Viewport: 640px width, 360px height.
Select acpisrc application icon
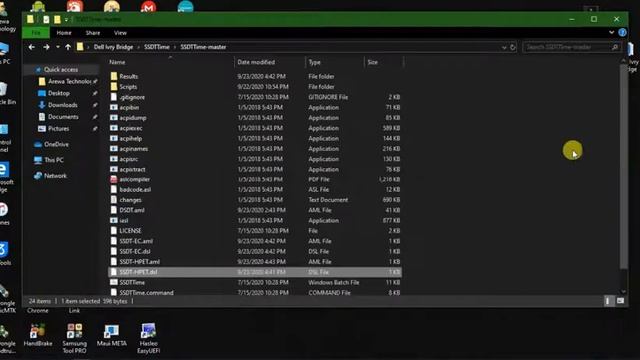tap(114, 159)
